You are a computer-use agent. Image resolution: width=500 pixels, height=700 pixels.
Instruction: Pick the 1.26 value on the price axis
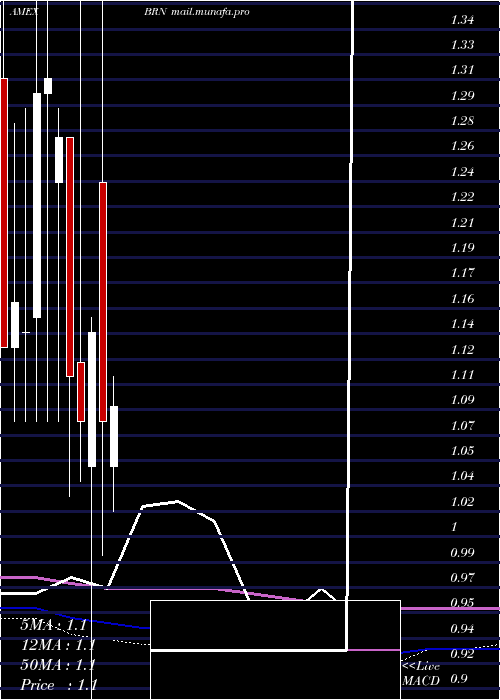click(x=462, y=146)
